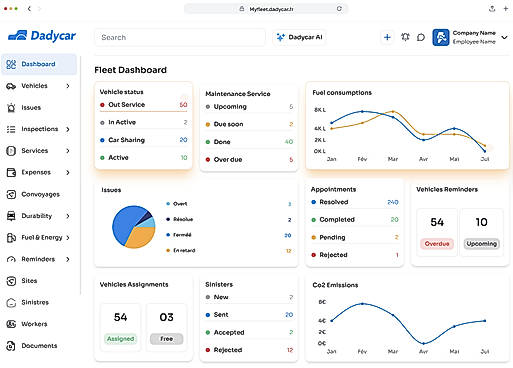Click the Dadycar logo

coord(42,36)
